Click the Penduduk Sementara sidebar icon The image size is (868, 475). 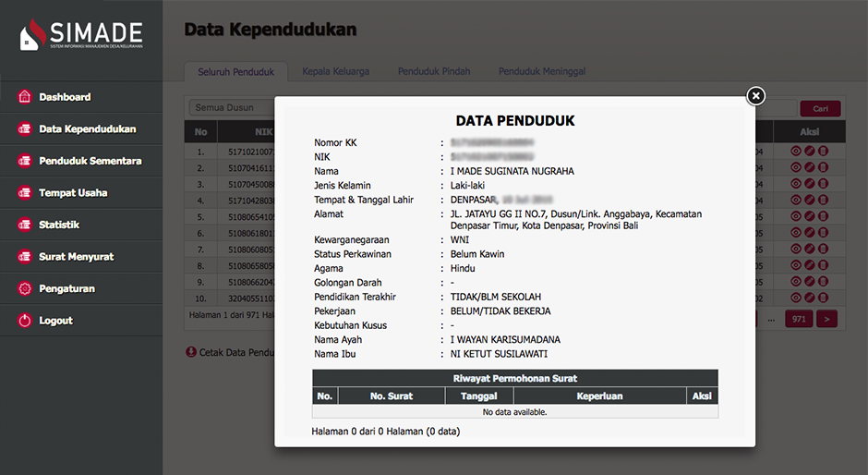coord(24,161)
